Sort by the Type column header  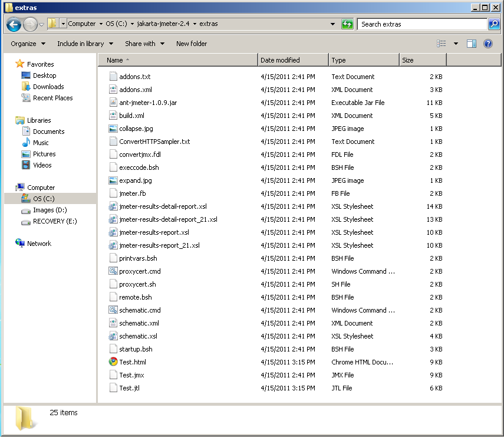364,60
